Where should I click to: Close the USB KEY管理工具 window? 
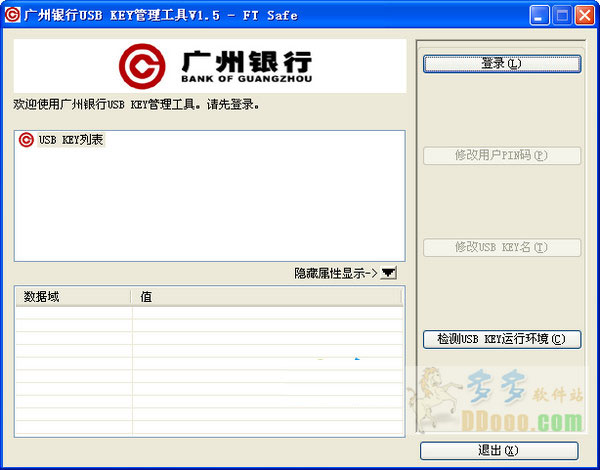585,16
